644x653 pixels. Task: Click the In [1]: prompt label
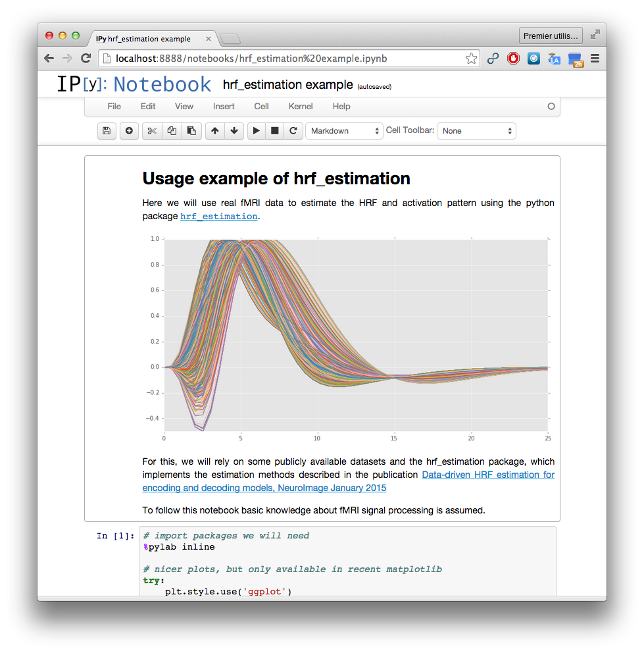[115, 536]
